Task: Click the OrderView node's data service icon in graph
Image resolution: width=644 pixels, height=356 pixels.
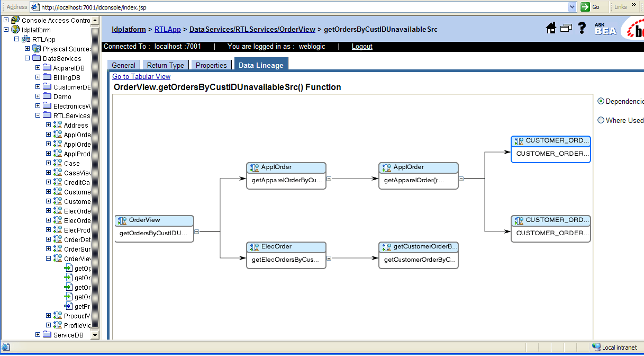Action: [x=122, y=220]
